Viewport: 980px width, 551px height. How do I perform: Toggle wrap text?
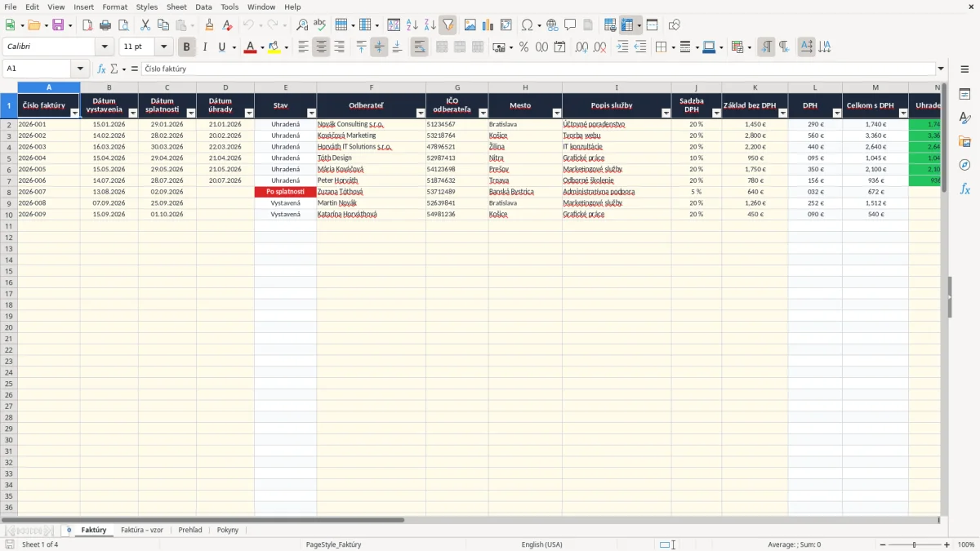(x=419, y=47)
